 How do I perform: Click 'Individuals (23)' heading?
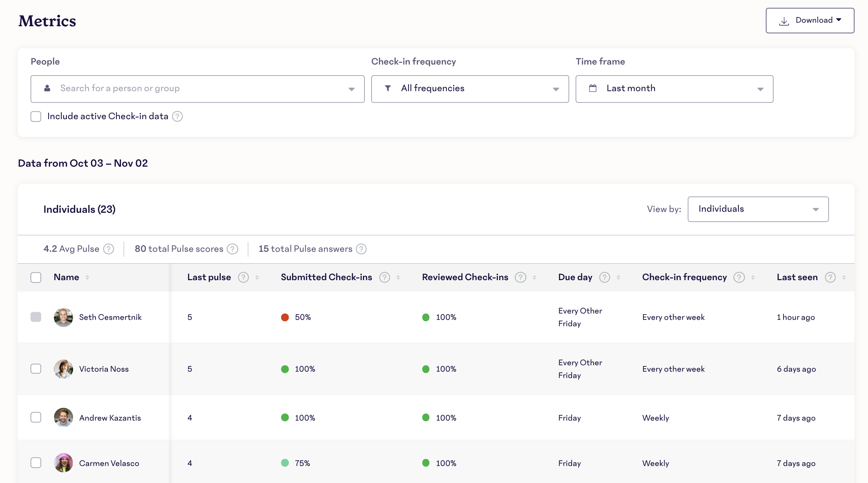pyautogui.click(x=79, y=209)
